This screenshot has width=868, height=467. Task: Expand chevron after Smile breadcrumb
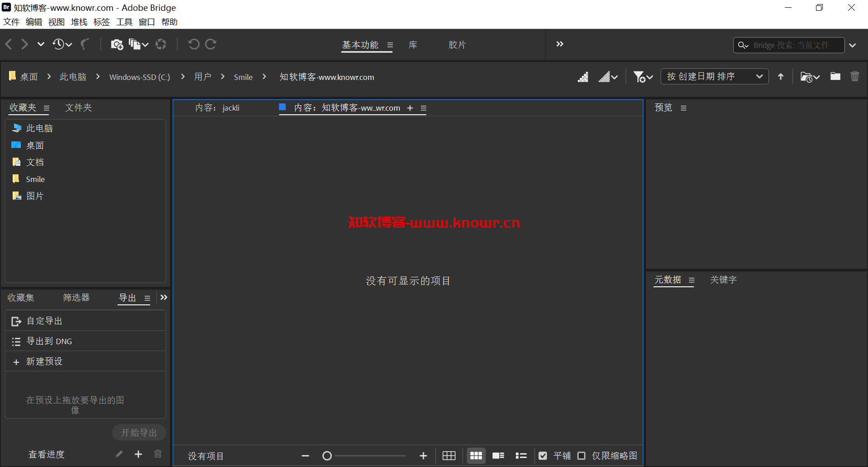(x=264, y=77)
